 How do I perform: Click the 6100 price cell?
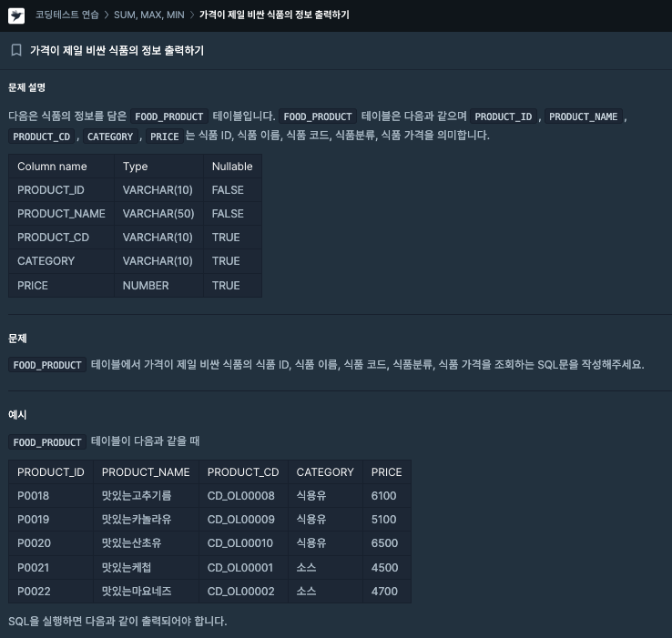387,496
